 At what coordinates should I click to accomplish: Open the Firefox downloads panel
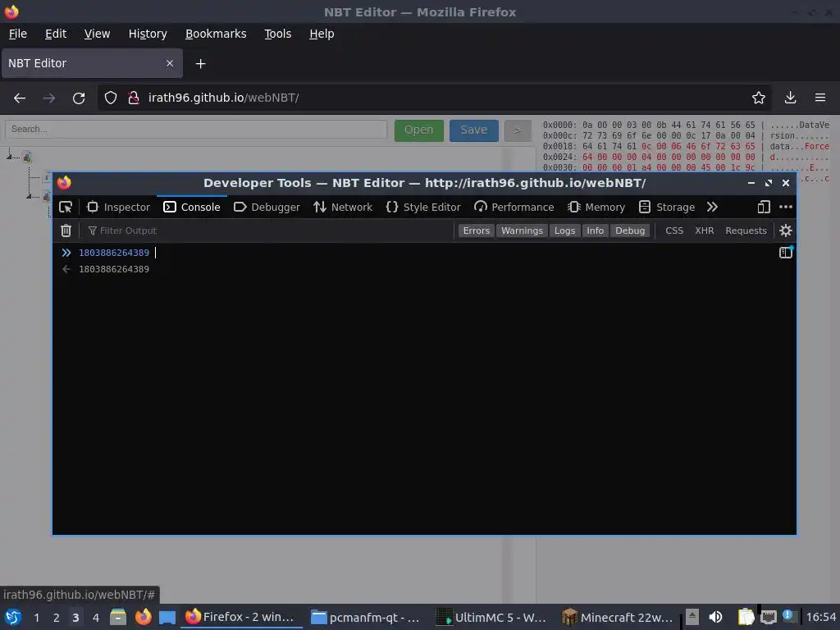(x=790, y=98)
